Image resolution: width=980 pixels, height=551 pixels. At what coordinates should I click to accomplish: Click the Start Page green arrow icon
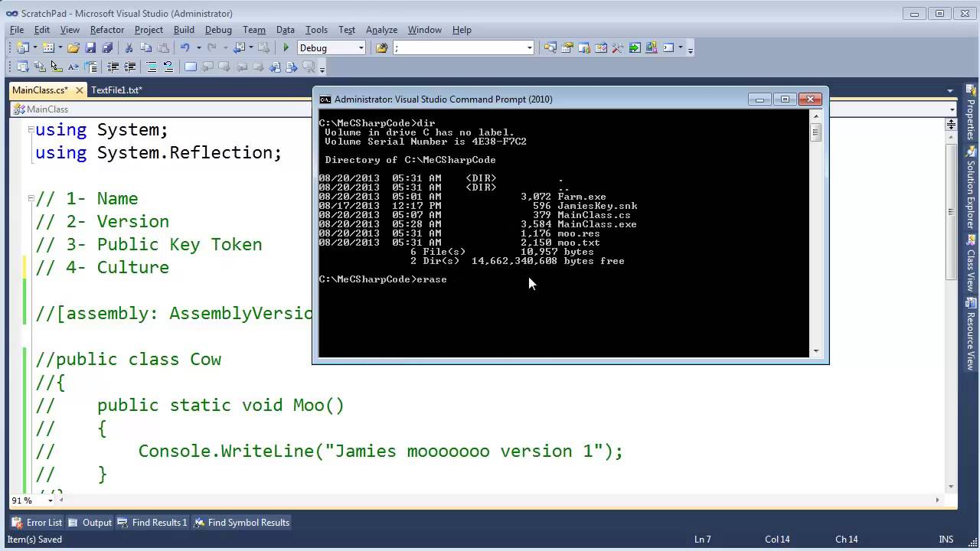point(635,47)
